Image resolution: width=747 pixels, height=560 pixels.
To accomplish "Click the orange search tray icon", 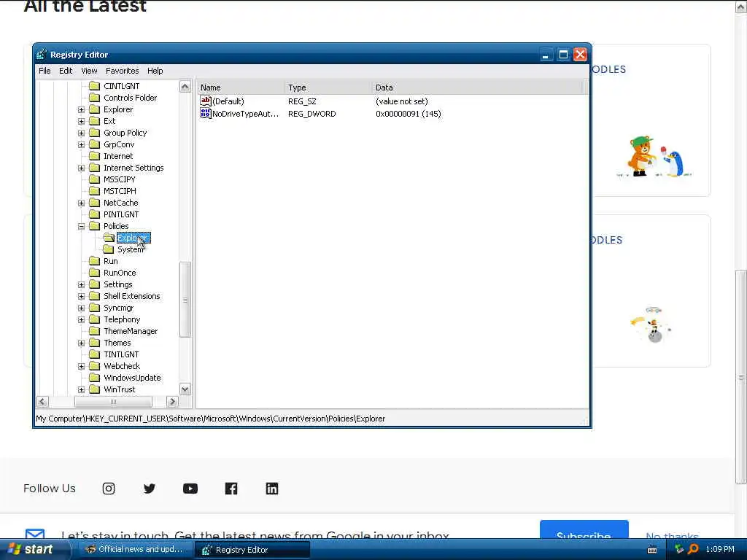I will [x=694, y=549].
